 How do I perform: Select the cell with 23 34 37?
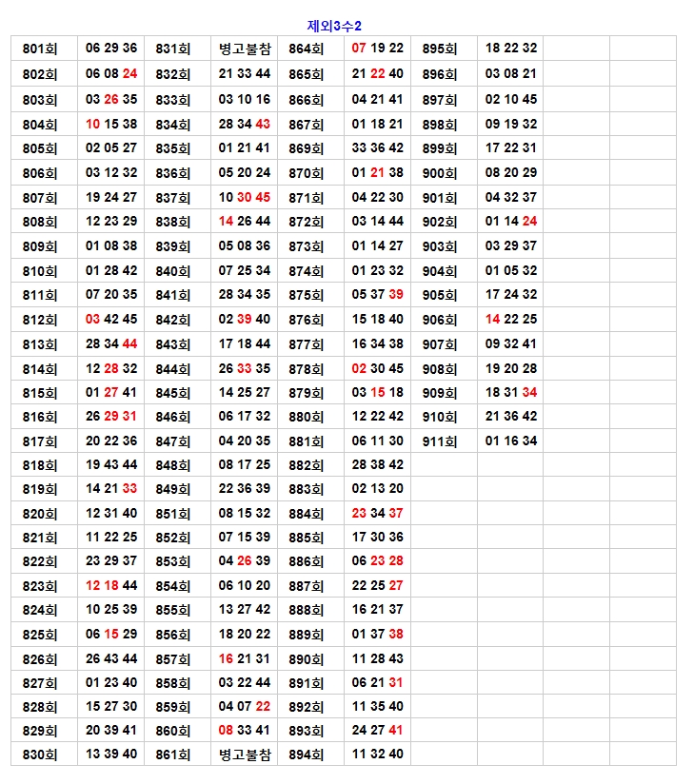(378, 514)
